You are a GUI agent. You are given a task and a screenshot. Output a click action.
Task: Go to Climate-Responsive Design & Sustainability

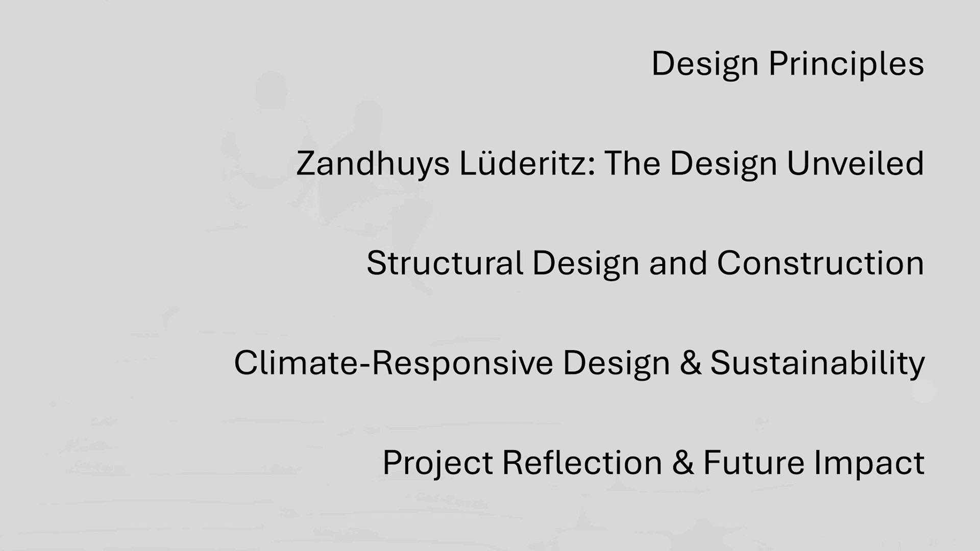pyautogui.click(x=579, y=363)
